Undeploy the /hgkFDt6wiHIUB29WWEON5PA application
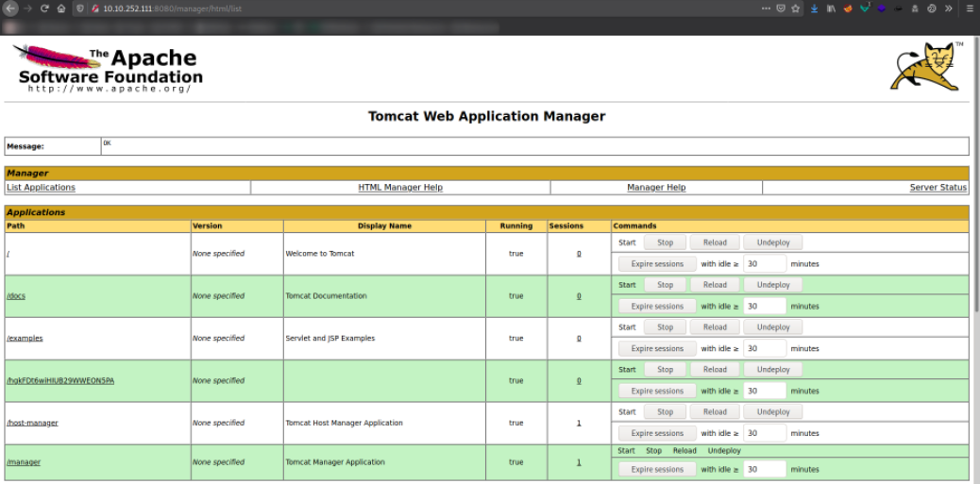The height and width of the screenshot is (484, 980). pos(773,370)
